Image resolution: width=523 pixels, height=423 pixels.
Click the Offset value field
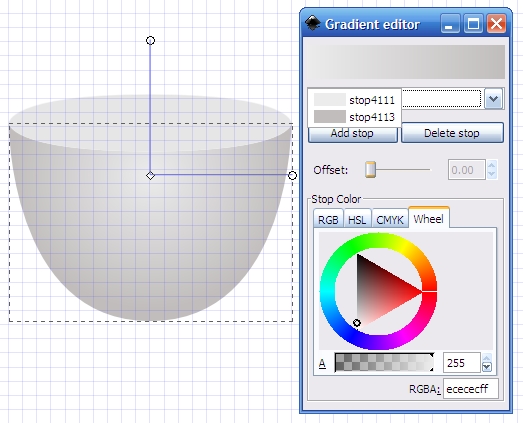(466, 170)
